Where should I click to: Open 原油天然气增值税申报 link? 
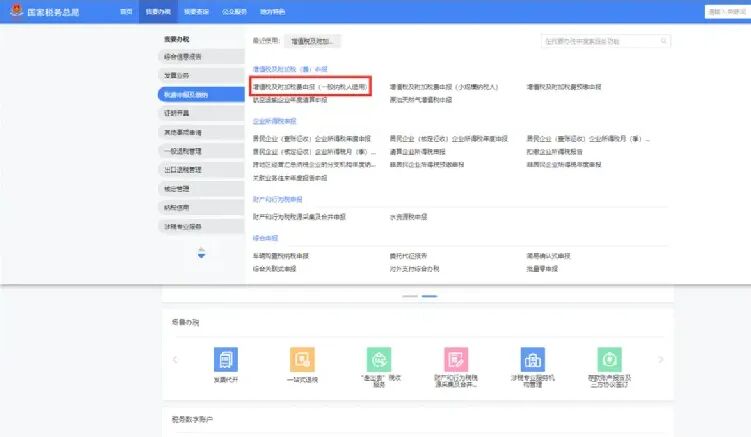(x=421, y=100)
